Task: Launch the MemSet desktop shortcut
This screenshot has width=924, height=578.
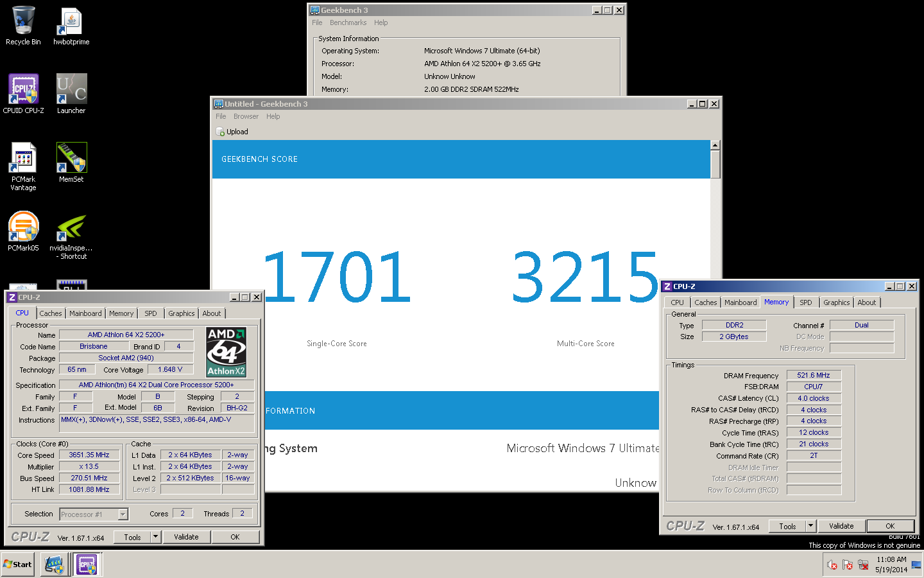Action: (x=71, y=162)
